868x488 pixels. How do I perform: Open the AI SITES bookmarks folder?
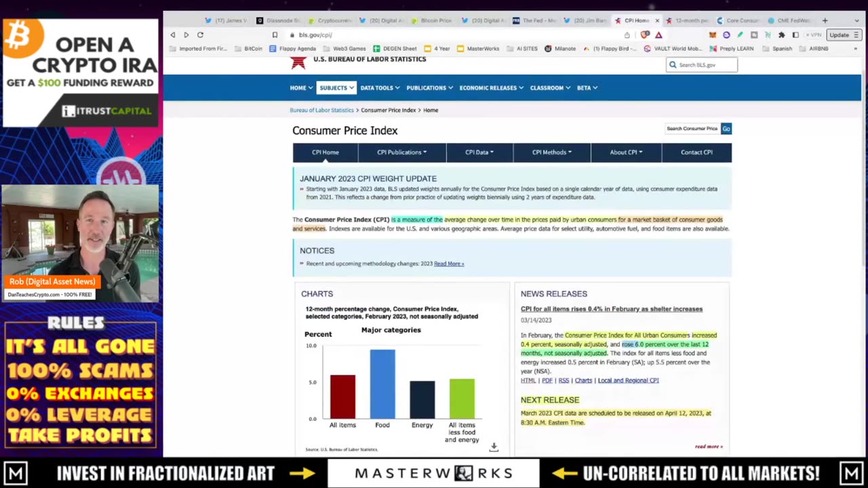(x=522, y=49)
